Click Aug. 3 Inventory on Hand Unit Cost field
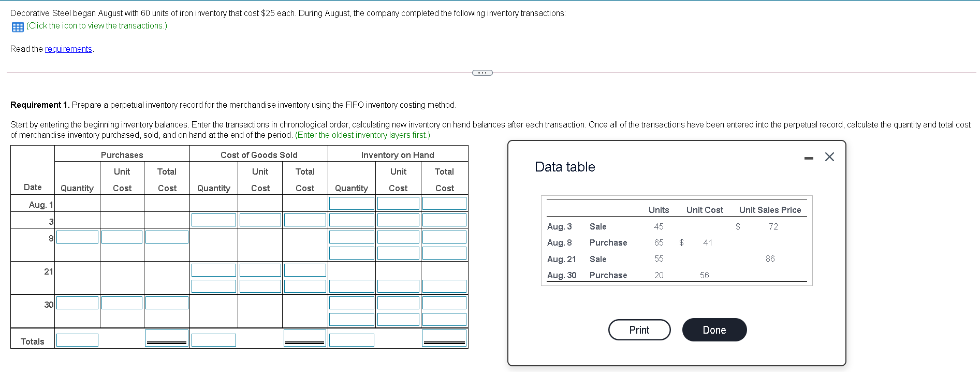The image size is (980, 372). [398, 220]
